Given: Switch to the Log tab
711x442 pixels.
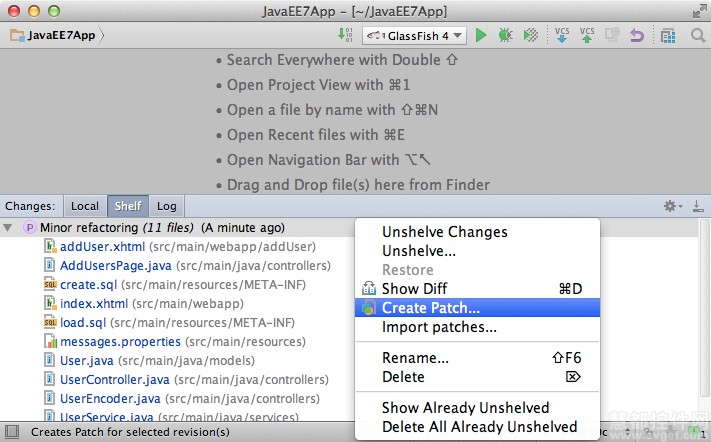Looking at the screenshot, I should coord(166,206).
